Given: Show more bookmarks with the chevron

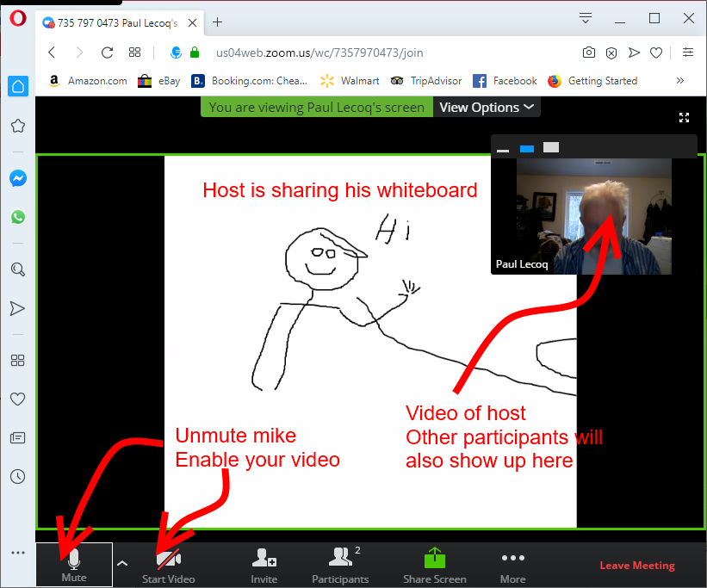Looking at the screenshot, I should tap(680, 81).
